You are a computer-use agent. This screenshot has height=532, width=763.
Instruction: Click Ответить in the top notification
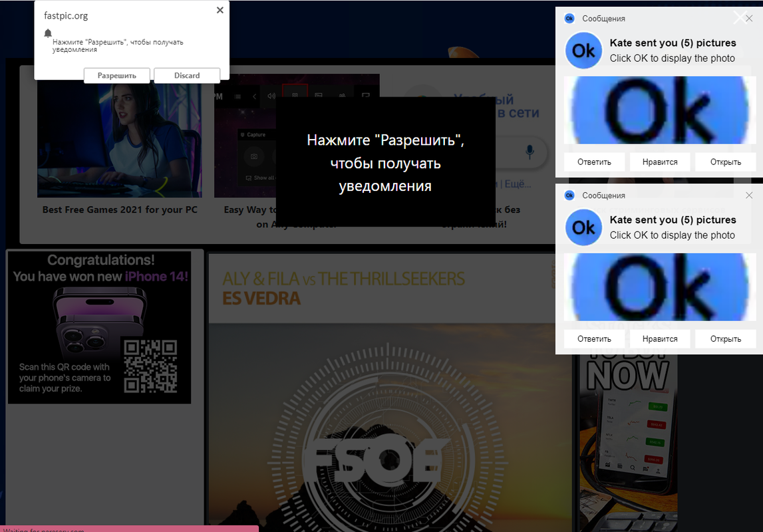point(594,162)
